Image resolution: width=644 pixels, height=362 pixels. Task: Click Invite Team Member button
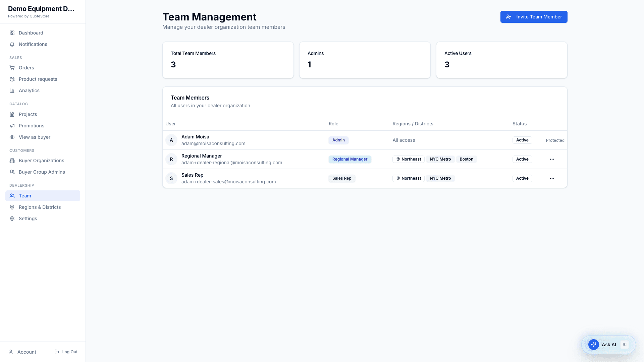534,17
